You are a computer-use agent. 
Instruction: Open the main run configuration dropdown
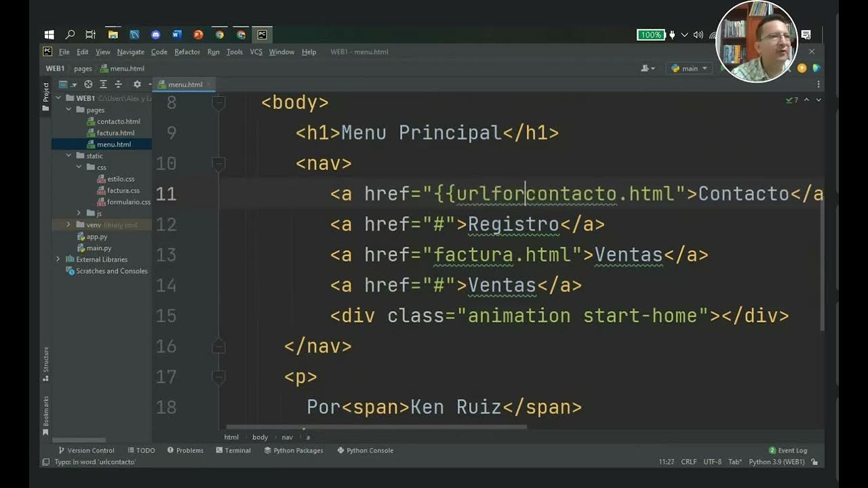pos(690,68)
